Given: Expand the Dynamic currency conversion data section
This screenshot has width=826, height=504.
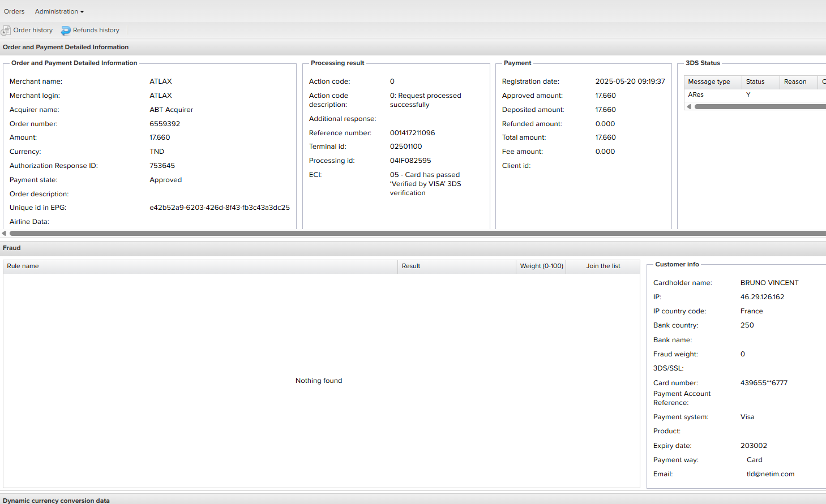Looking at the screenshot, I should coord(56,501).
